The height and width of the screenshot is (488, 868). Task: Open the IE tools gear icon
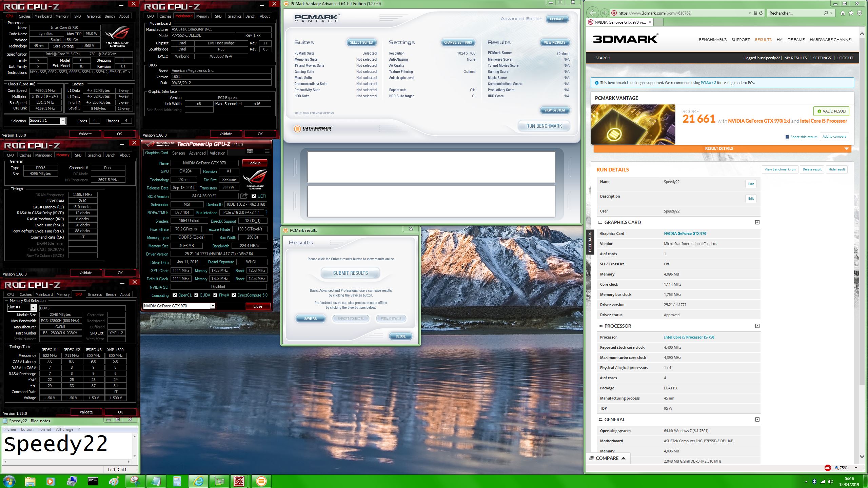pyautogui.click(x=860, y=13)
